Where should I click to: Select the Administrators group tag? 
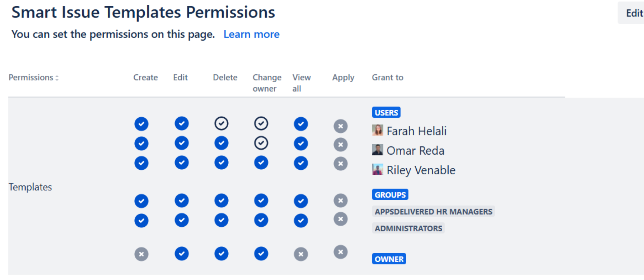pyautogui.click(x=408, y=228)
